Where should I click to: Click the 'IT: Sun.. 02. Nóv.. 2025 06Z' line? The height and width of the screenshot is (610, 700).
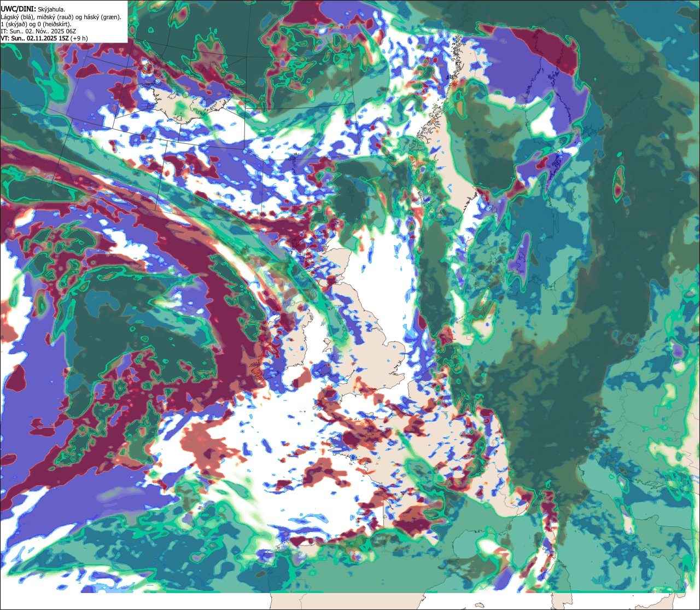tap(38, 31)
